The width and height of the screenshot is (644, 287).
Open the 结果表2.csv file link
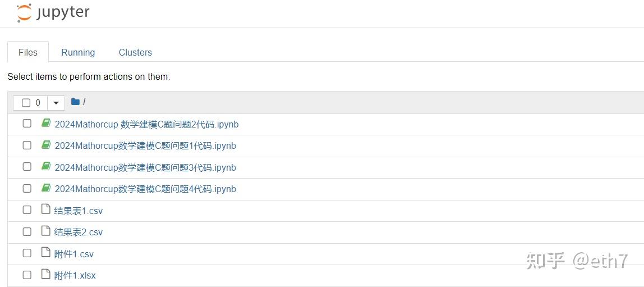79,233
